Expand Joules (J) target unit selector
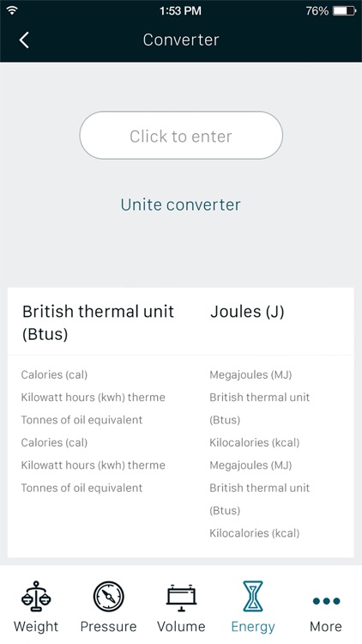Image resolution: width=362 pixels, height=644 pixels. coord(247,312)
